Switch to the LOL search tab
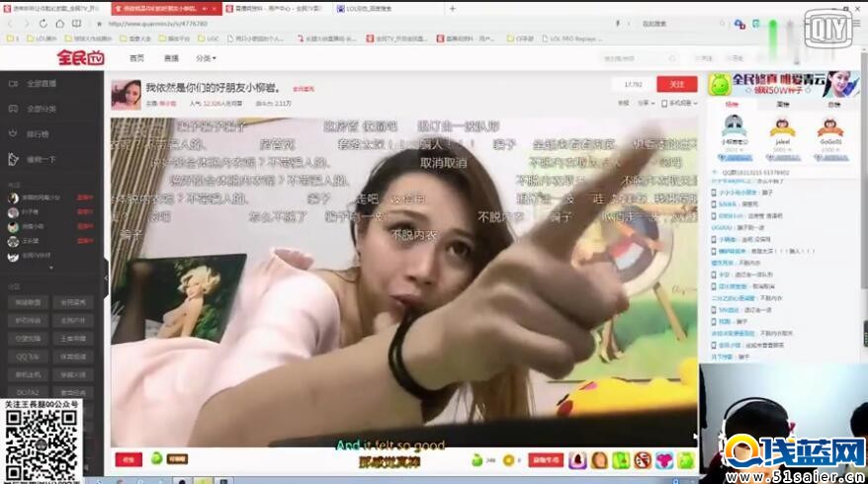Viewport: 868px width, 484px height. click(388, 9)
